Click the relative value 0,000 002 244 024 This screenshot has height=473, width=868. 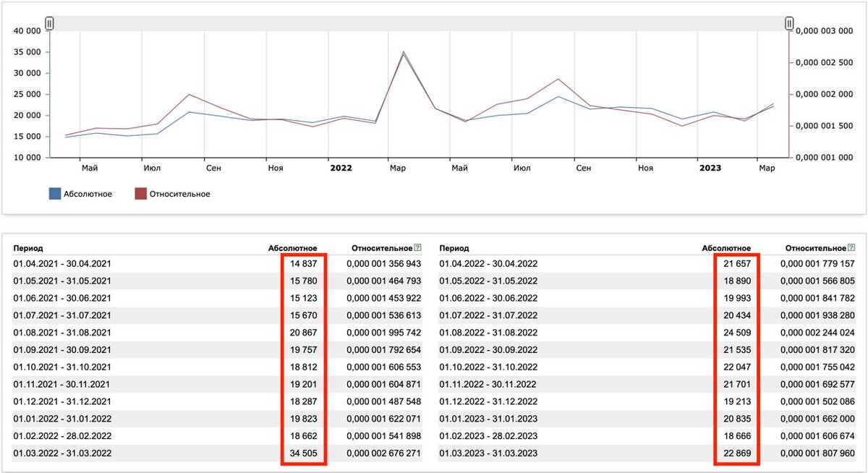817,333
